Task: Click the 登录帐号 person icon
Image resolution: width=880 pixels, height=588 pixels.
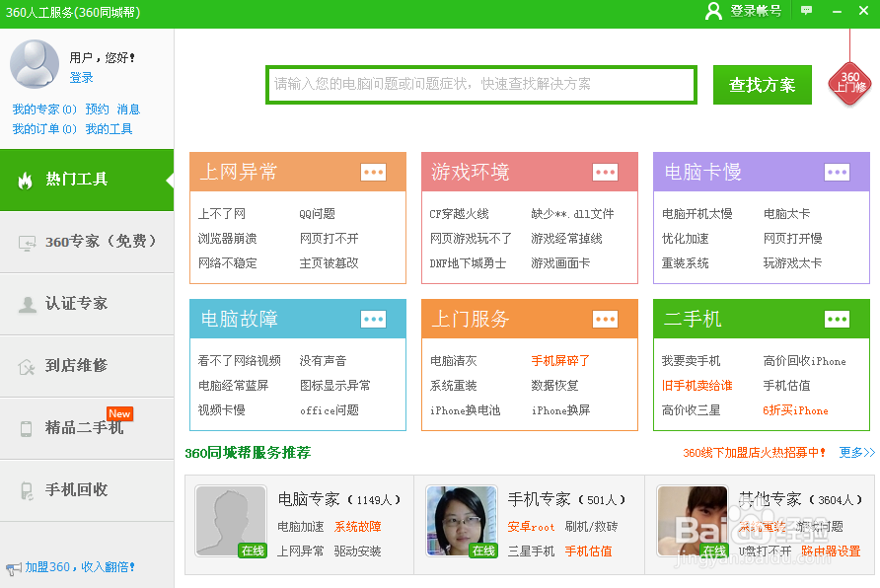Action: (713, 12)
